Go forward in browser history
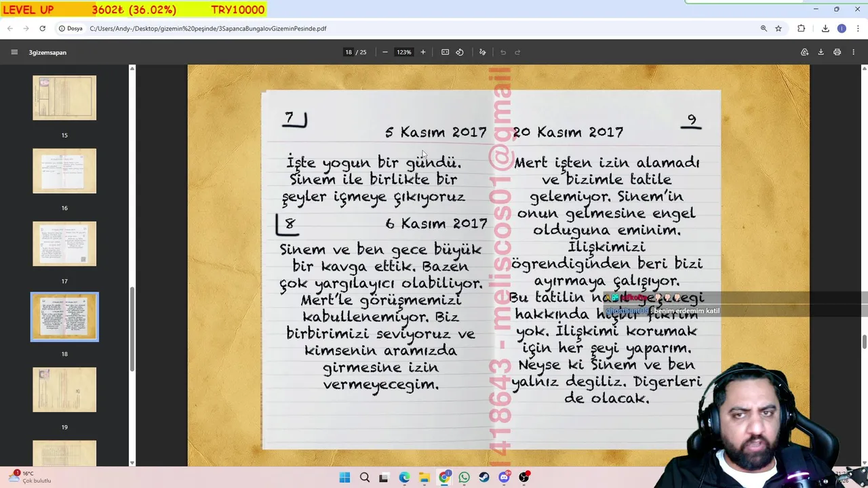 click(x=26, y=28)
